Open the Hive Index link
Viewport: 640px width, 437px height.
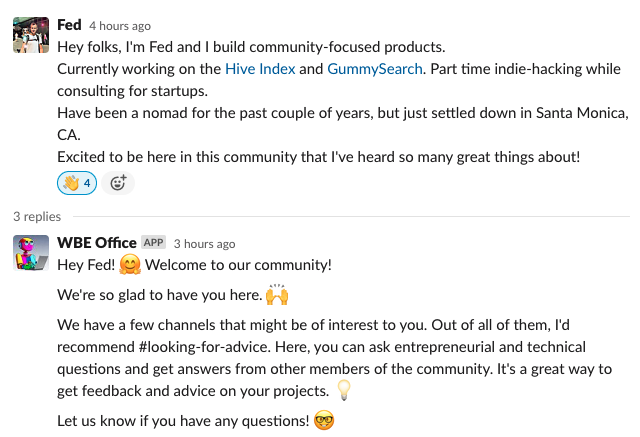260,69
